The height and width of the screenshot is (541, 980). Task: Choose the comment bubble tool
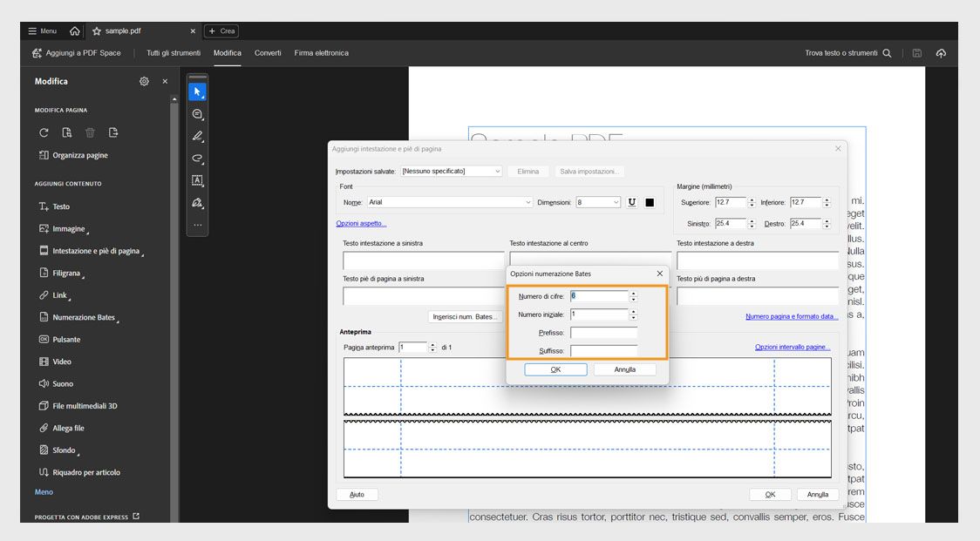point(197,114)
